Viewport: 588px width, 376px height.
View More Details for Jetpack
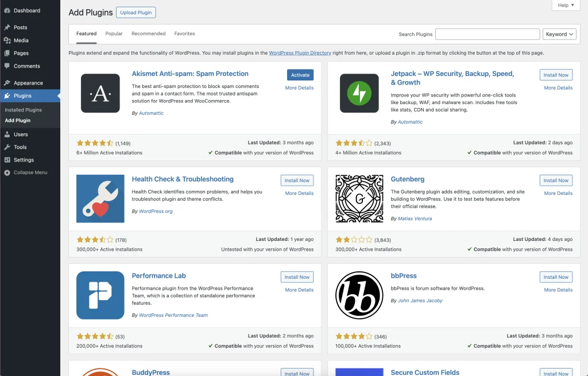(558, 87)
